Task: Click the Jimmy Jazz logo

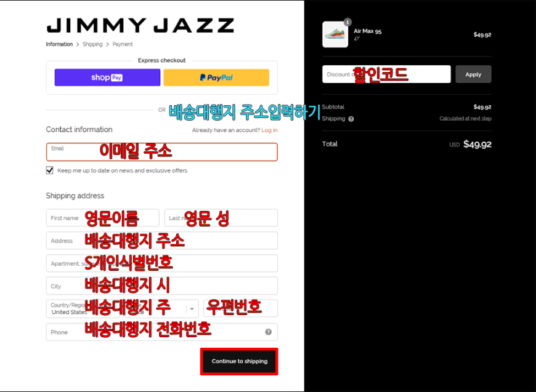Action: tap(140, 25)
